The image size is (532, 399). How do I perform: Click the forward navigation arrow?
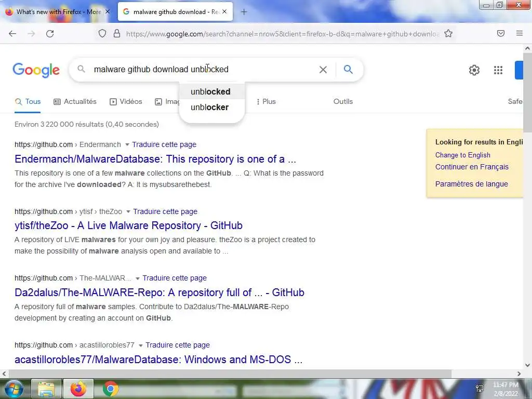tap(31, 34)
